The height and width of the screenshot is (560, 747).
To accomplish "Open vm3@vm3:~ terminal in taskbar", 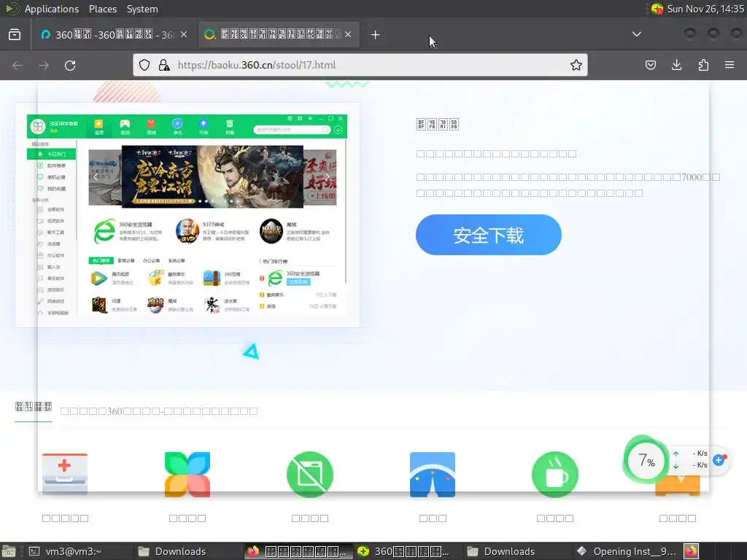I will 65,551.
